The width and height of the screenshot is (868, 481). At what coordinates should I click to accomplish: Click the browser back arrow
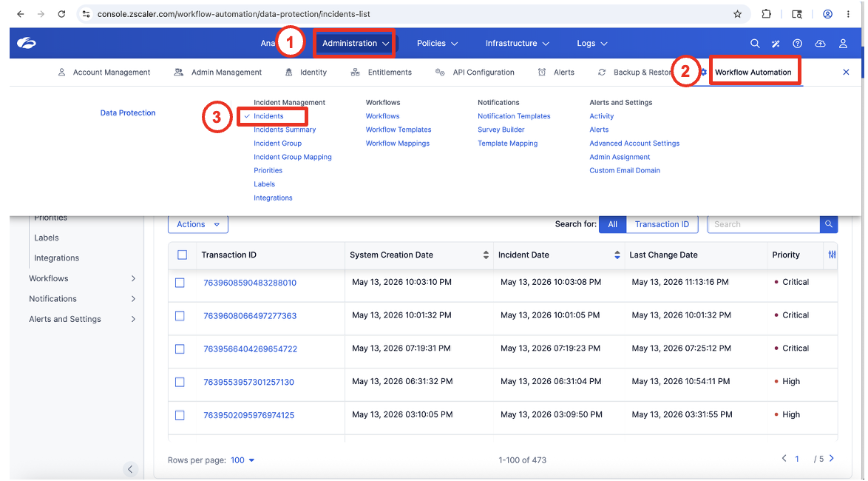21,14
